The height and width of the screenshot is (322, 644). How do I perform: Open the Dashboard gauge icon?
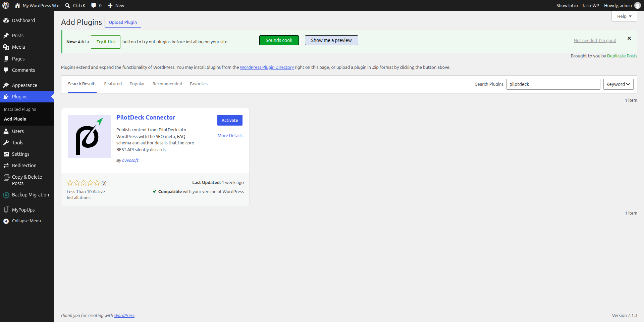tap(6, 20)
